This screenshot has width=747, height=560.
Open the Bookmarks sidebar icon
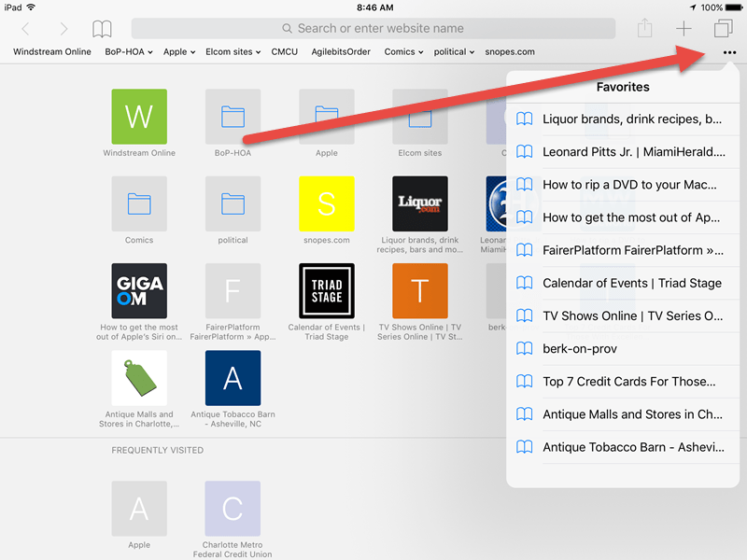coord(102,29)
